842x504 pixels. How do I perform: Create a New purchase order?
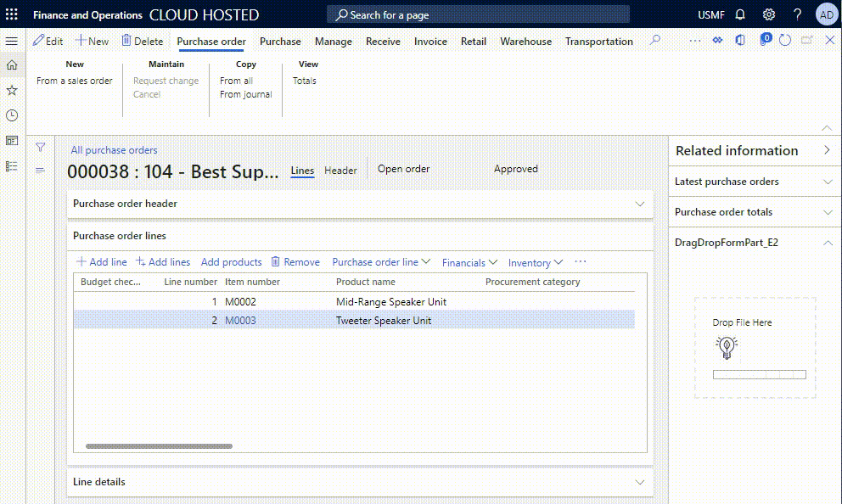tap(92, 41)
